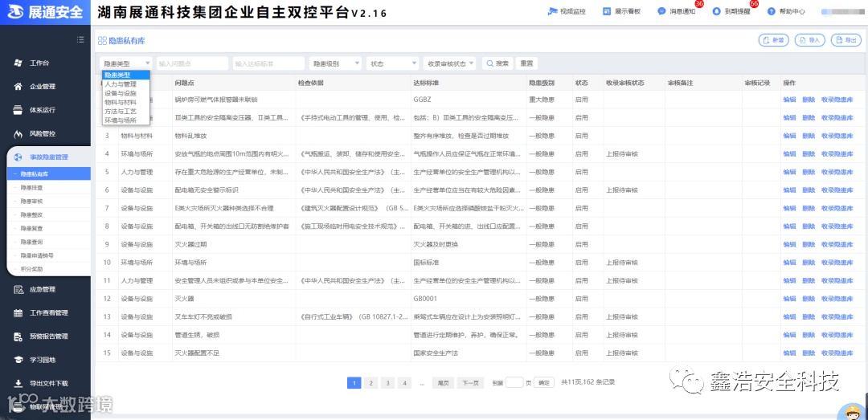This screenshot has height=420, width=868.
Task: Click the 隐患私有库 grid icon in header
Action: (x=102, y=40)
